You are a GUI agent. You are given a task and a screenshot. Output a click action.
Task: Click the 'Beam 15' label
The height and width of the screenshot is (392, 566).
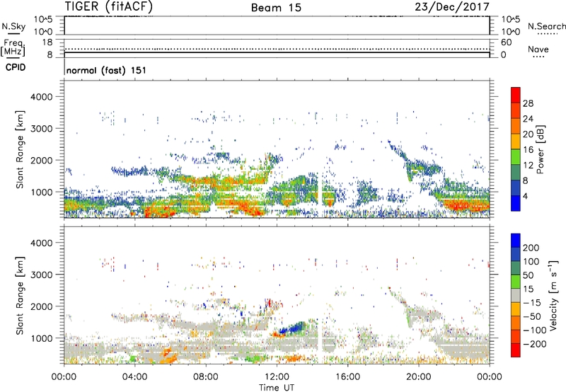(x=276, y=8)
